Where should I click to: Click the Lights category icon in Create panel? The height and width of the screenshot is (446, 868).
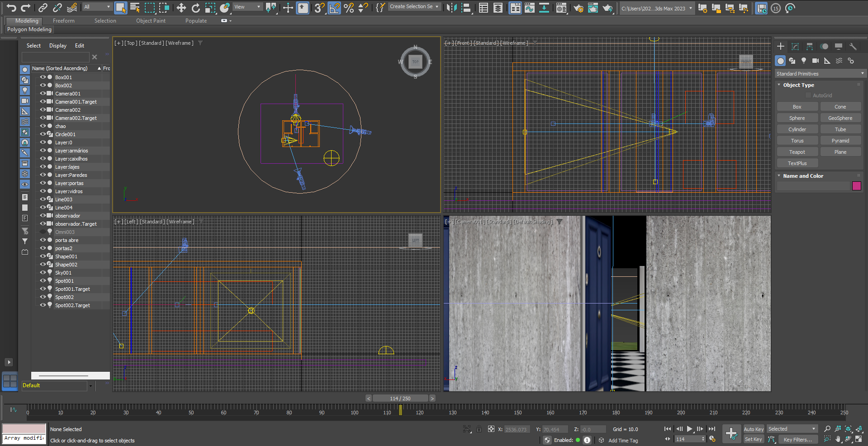[804, 61]
